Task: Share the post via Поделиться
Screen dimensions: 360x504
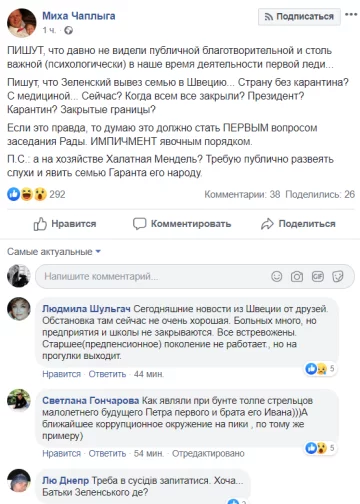Action: click(298, 224)
